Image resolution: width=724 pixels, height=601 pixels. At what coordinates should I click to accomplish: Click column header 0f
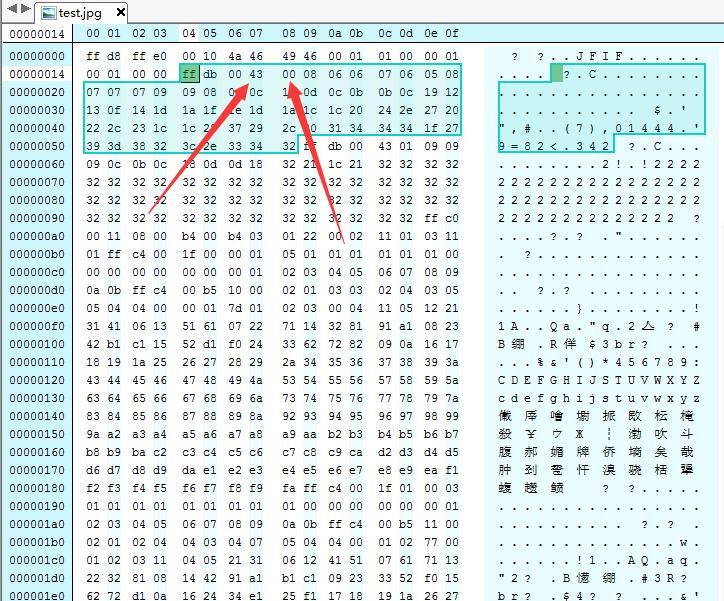[452, 33]
